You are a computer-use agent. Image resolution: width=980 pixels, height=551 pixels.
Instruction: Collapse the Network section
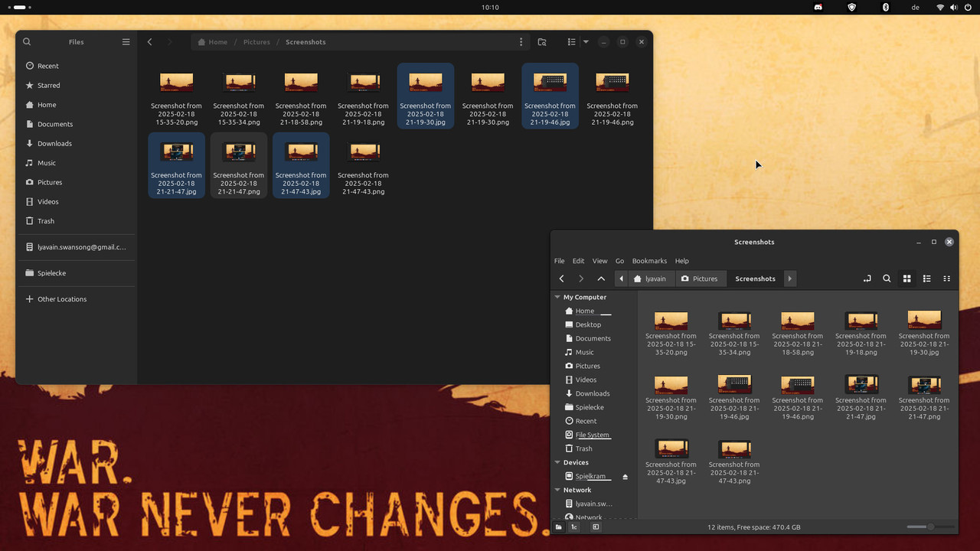[x=557, y=490]
